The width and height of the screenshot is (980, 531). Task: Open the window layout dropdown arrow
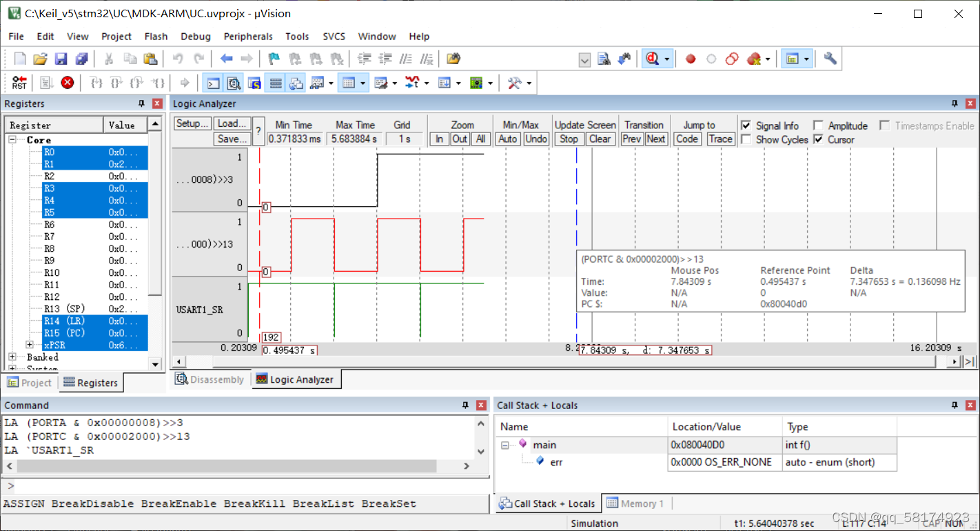tap(806, 59)
